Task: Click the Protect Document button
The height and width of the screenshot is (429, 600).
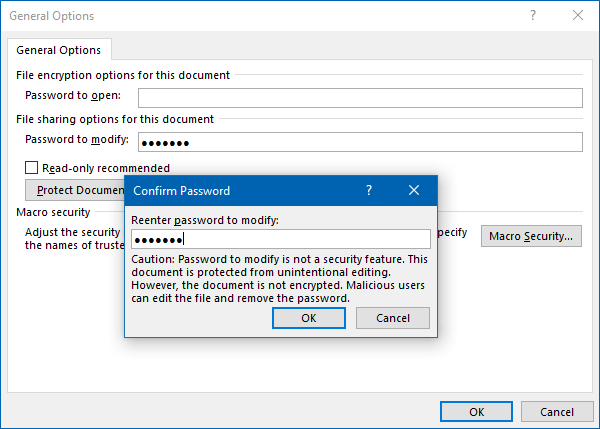Action: [x=75, y=190]
